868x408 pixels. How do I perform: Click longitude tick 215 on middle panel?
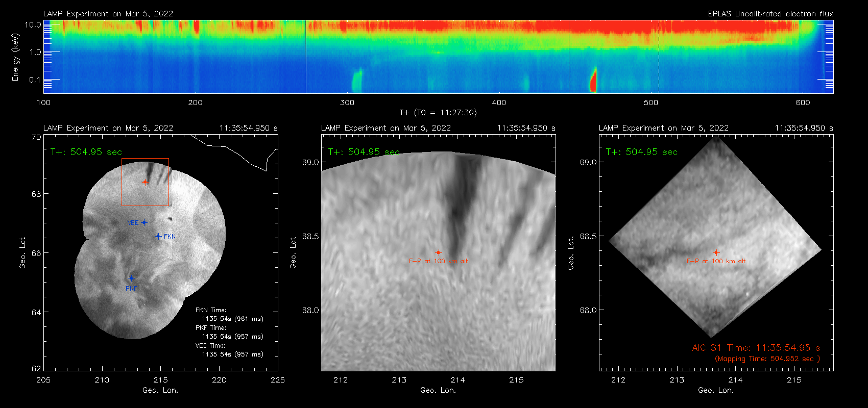click(516, 380)
